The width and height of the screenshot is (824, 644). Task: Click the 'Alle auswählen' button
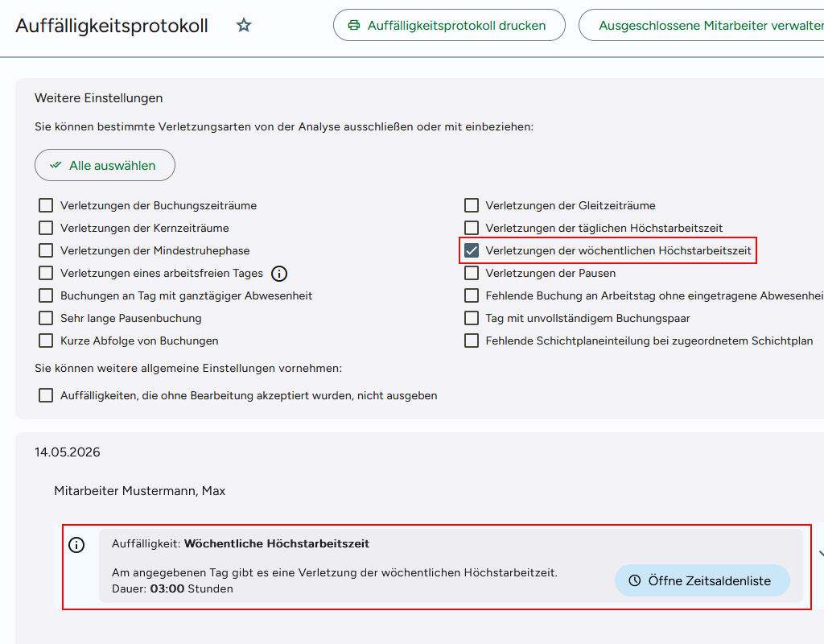coord(105,165)
